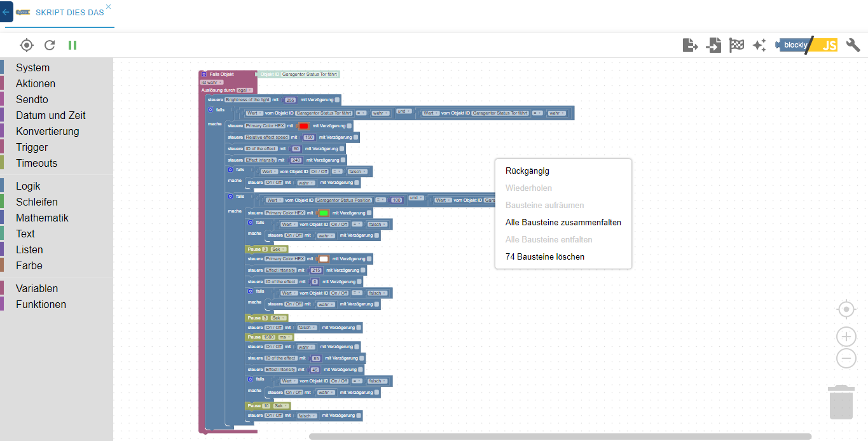Click the red Primary Color HEX swatch

303,126
